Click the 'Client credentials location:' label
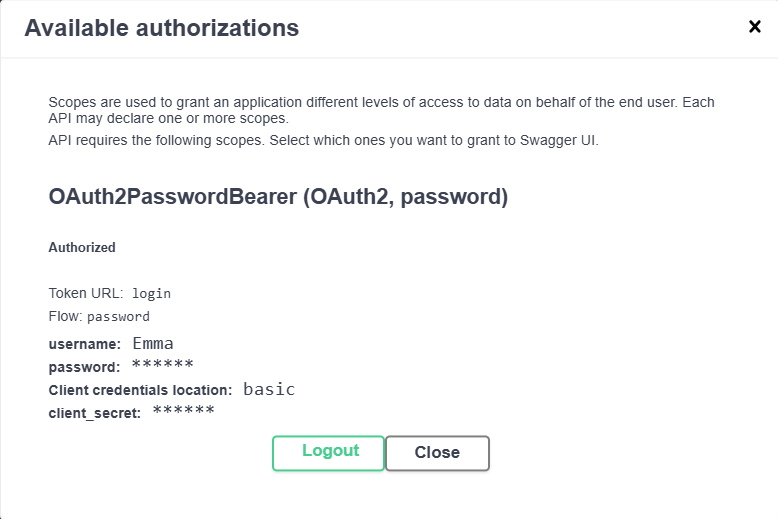This screenshot has width=778, height=519. (140, 390)
